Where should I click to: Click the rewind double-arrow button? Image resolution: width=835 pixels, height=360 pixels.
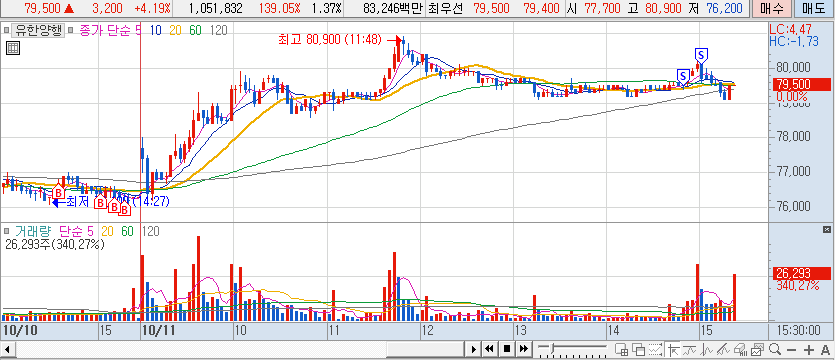[489, 349]
